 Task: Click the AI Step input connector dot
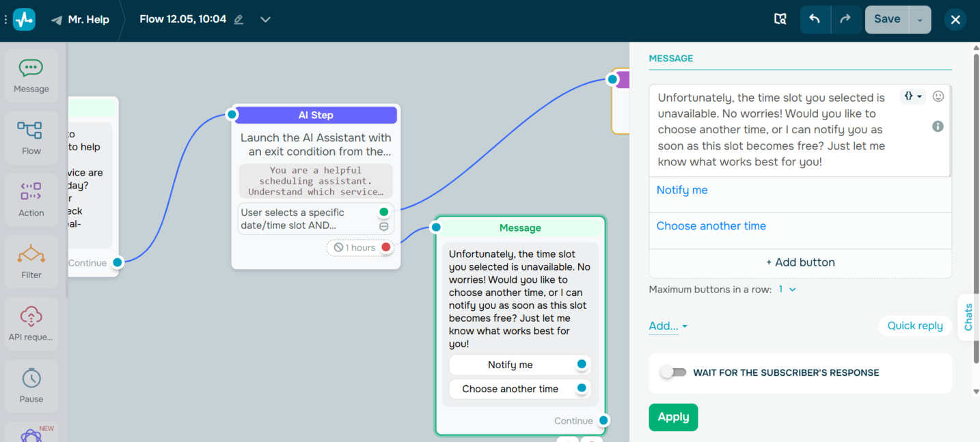[232, 115]
